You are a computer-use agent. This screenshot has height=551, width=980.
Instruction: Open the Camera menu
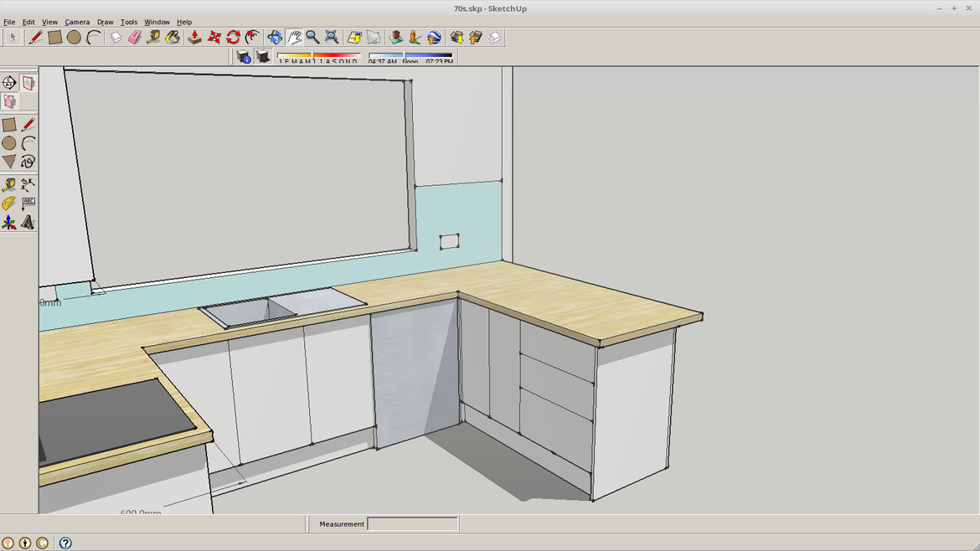[x=77, y=22]
